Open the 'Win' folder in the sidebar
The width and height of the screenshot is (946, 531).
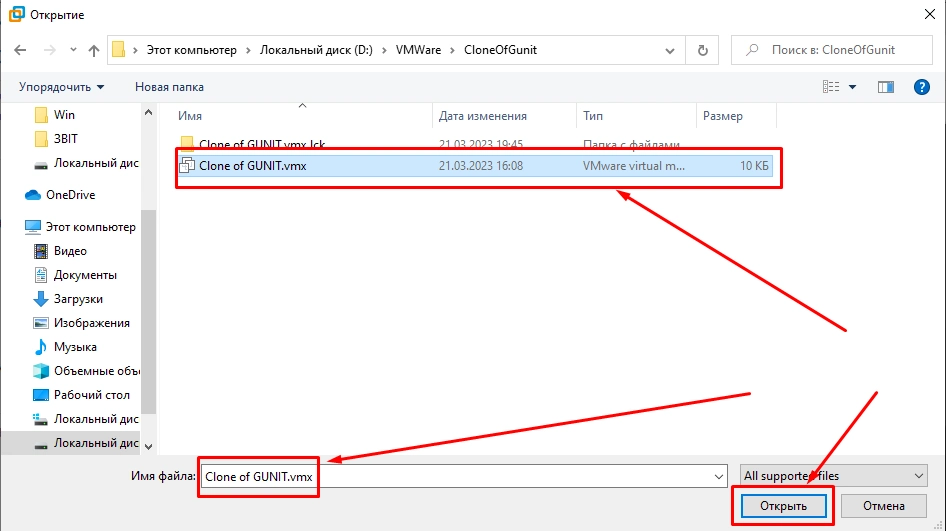[x=64, y=115]
